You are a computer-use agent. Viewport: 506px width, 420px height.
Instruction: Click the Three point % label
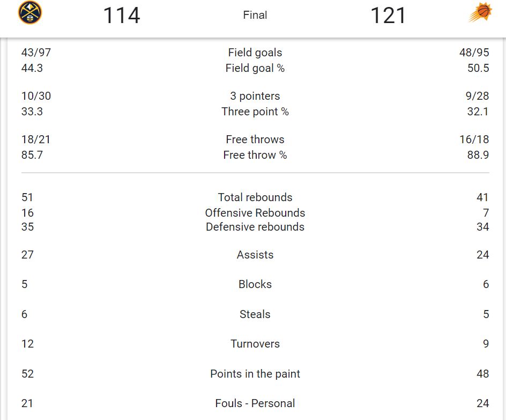point(255,112)
